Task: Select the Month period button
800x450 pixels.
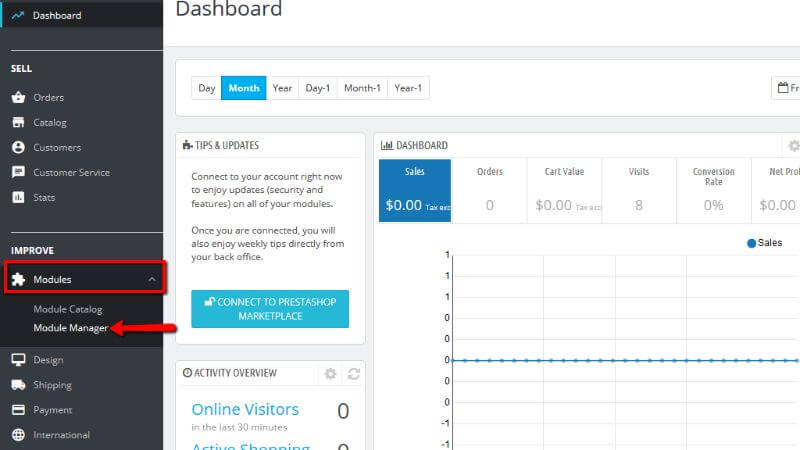Action: tap(244, 88)
